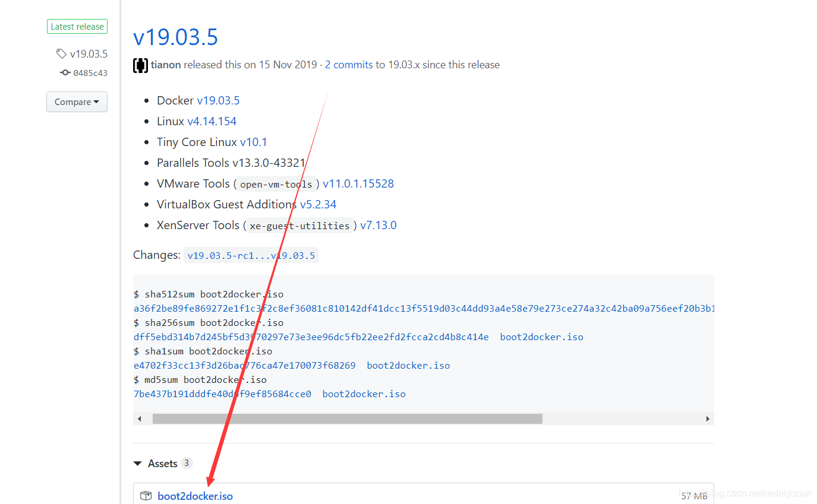Click the Assets count badge 3
This screenshot has height=504, width=817.
187,463
